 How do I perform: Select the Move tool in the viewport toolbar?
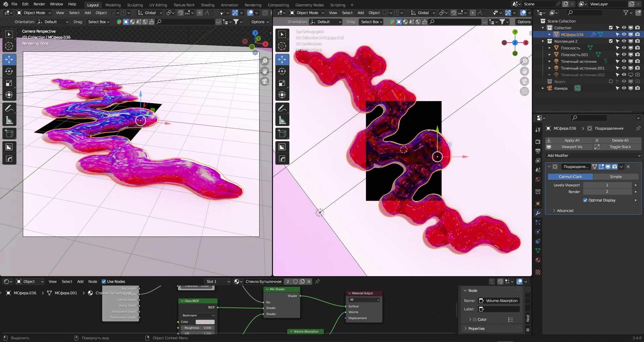(9, 59)
